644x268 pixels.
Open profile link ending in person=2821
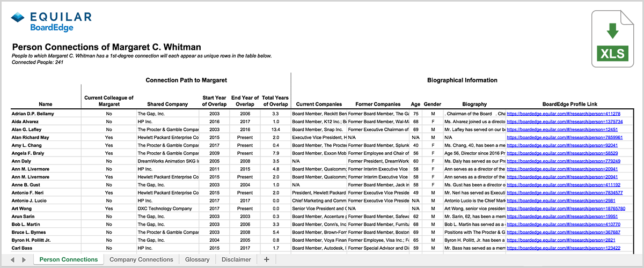point(561,240)
